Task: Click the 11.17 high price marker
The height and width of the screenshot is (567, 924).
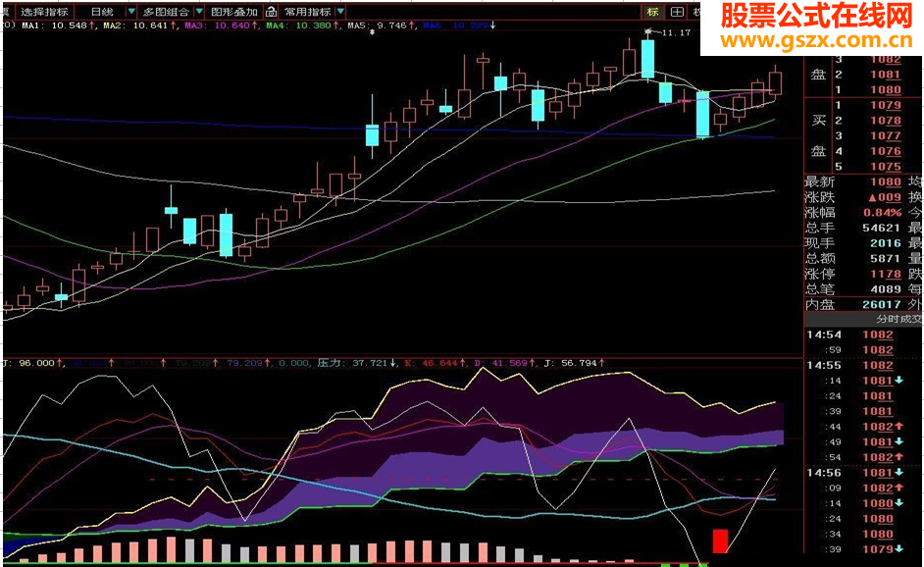Action: click(675, 32)
